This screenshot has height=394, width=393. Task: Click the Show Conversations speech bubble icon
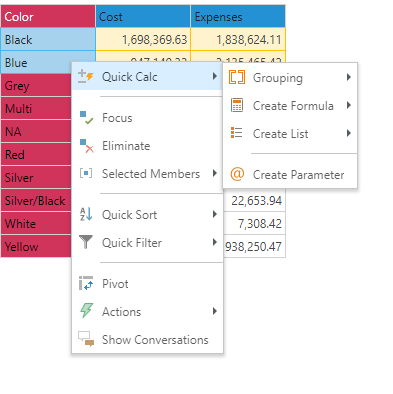coord(86,339)
